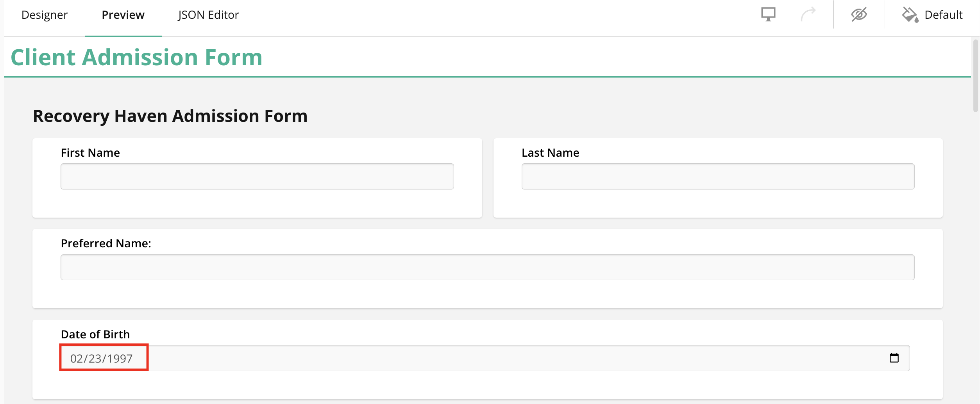Switch to the Designer tab

tap(44, 15)
